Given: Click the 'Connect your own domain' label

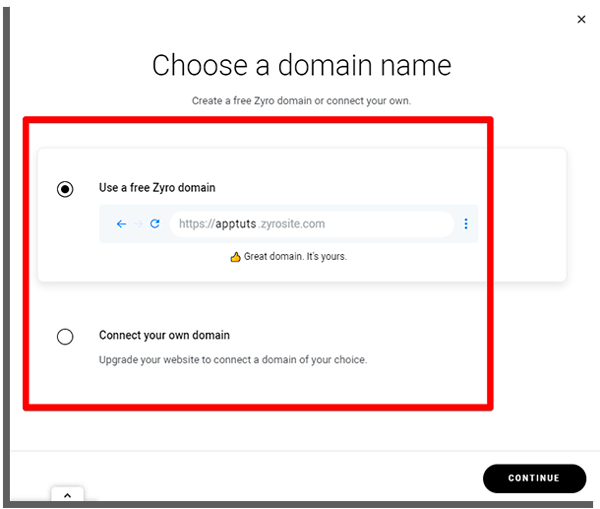Looking at the screenshot, I should click(x=164, y=335).
